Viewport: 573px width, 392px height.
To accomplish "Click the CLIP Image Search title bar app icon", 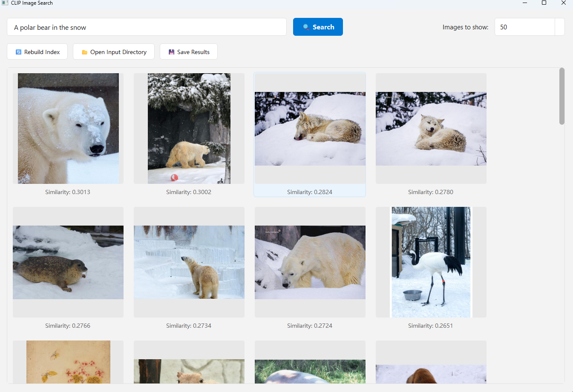I will pos(5,3).
